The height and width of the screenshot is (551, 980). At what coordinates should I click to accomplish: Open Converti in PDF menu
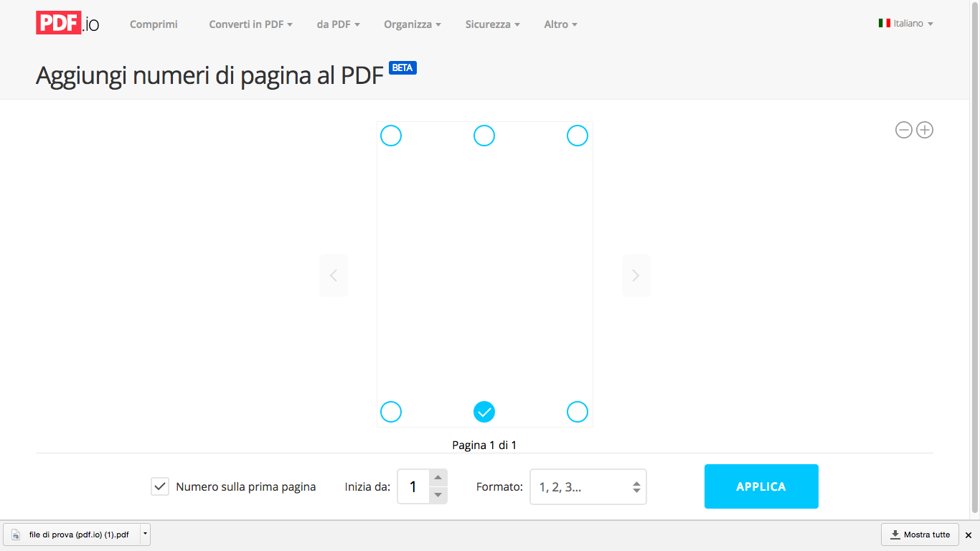coord(250,24)
